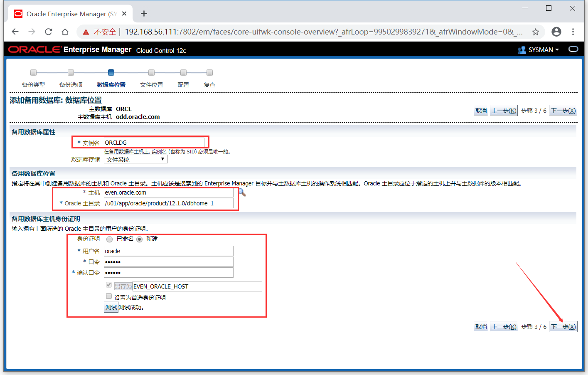Open the Chrome three-dot menu

pos(573,32)
